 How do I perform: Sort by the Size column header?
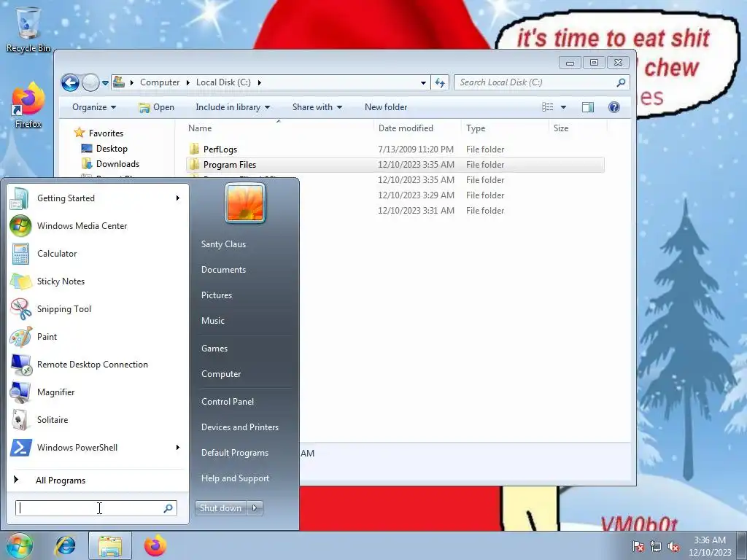click(x=578, y=128)
